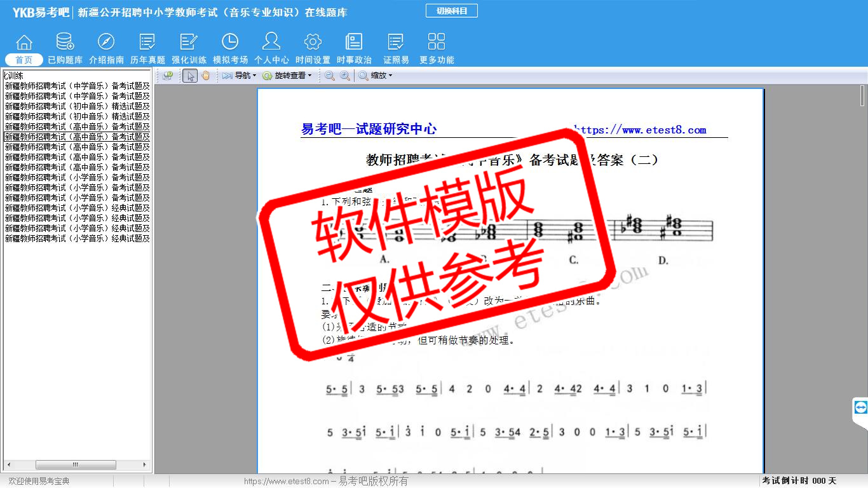Zoom out with the minus magnifier
The image size is (868, 488).
[x=330, y=76]
